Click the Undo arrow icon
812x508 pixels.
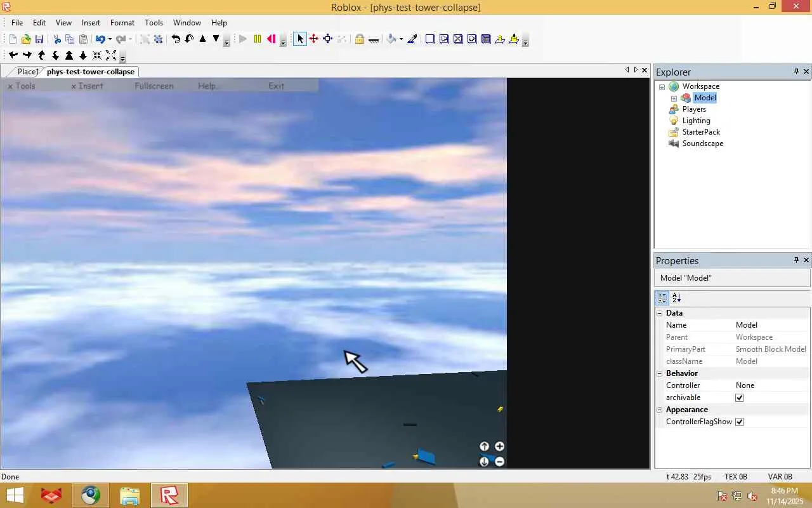coord(100,39)
